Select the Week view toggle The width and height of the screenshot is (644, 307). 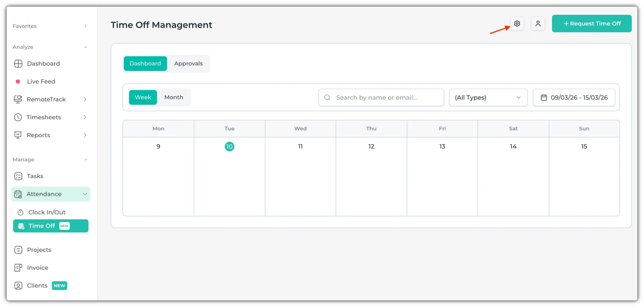[143, 97]
